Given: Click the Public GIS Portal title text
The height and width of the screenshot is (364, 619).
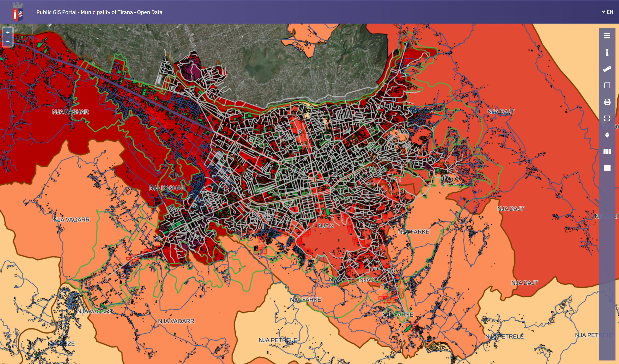Looking at the screenshot, I should pyautogui.click(x=99, y=12).
